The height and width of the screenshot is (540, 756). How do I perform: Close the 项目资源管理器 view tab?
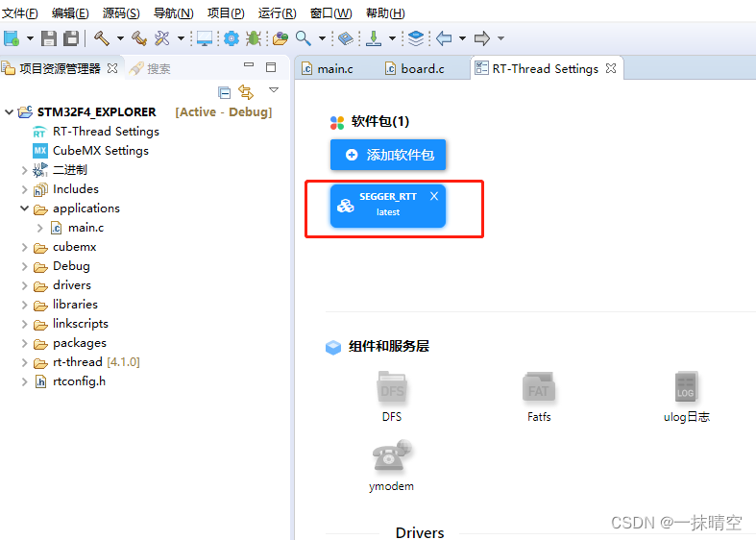(112, 68)
